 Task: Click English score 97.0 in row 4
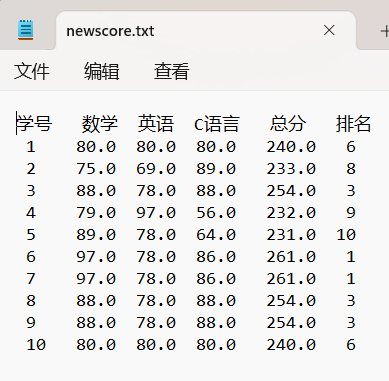156,213
